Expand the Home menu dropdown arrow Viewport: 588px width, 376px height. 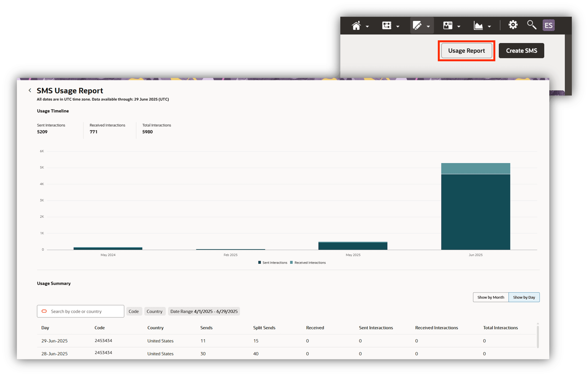tap(367, 26)
